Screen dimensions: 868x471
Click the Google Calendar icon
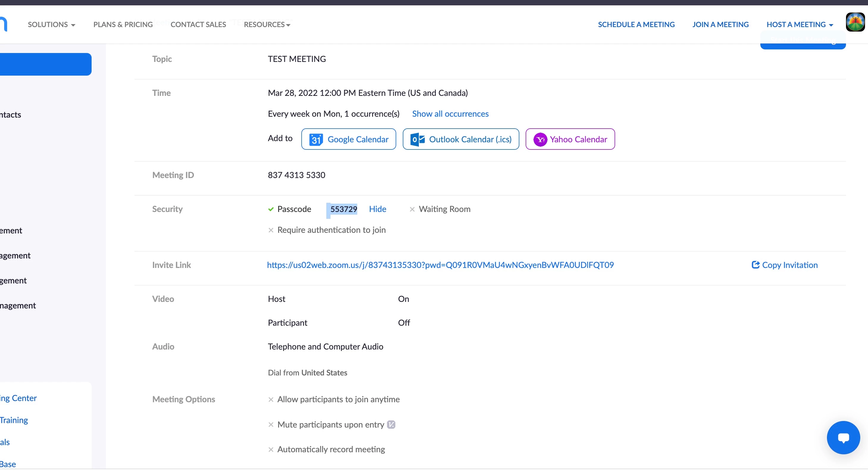(316, 139)
